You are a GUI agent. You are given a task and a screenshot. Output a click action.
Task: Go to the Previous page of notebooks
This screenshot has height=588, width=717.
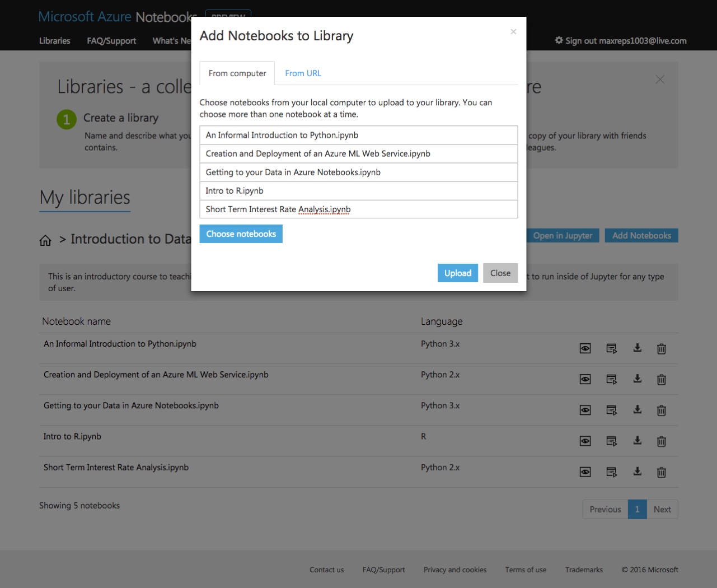605,510
